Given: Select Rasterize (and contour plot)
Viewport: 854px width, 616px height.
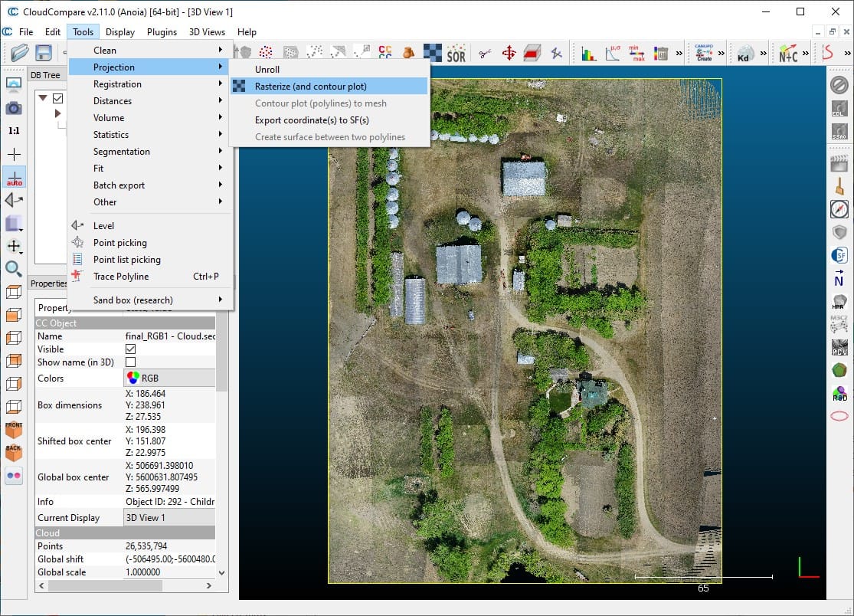Looking at the screenshot, I should click(x=329, y=86).
